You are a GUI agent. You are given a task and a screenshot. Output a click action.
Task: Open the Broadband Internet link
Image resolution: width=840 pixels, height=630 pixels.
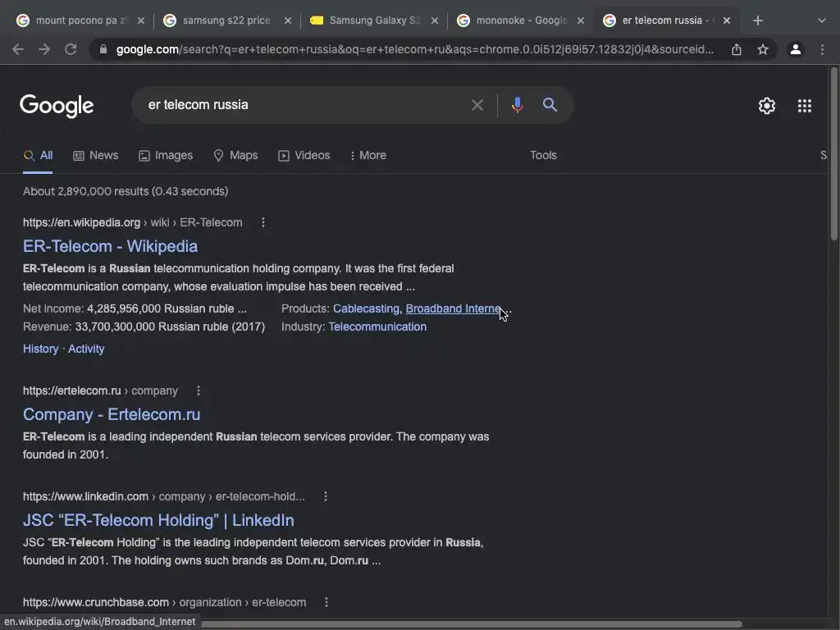(x=453, y=308)
